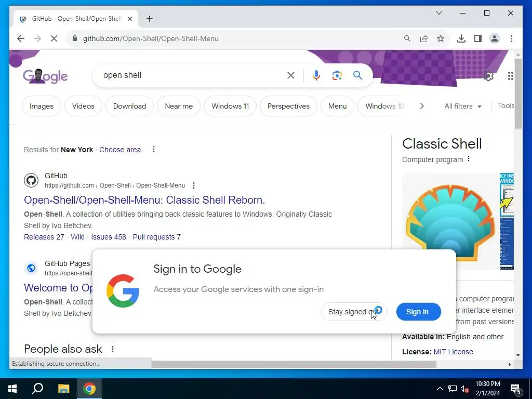Open Windows taskbar search
This screenshot has height=399, width=532.
tap(37, 389)
